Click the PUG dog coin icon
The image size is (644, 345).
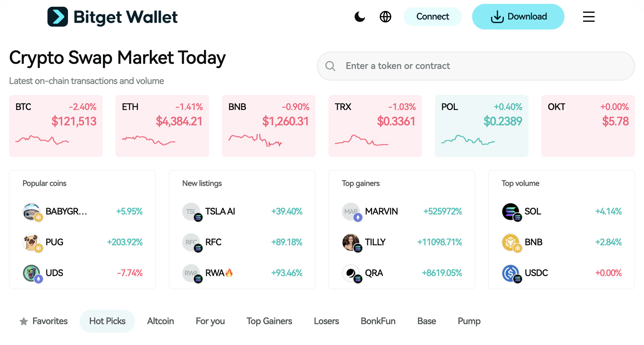pyautogui.click(x=31, y=242)
